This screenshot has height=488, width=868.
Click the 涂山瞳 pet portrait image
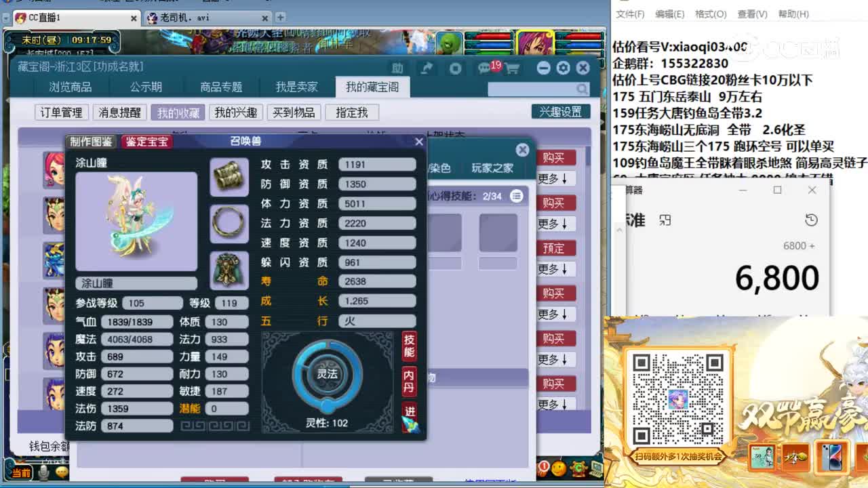136,222
